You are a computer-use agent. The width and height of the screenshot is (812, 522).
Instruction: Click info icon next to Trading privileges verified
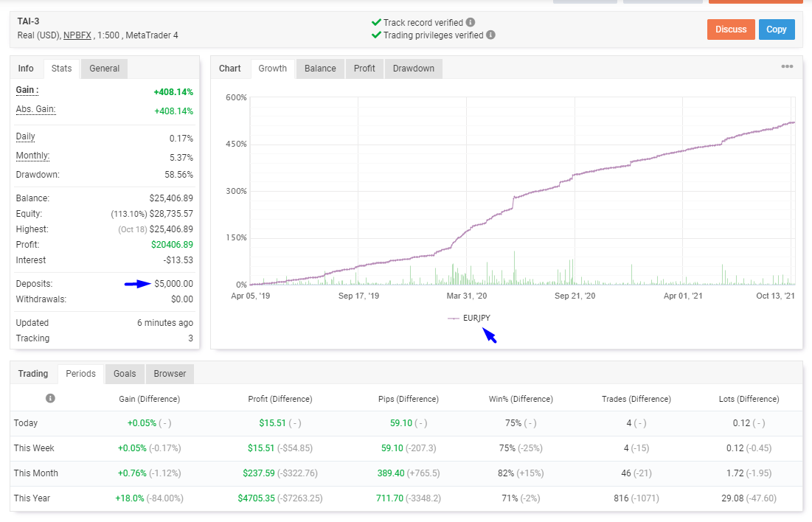[490, 35]
